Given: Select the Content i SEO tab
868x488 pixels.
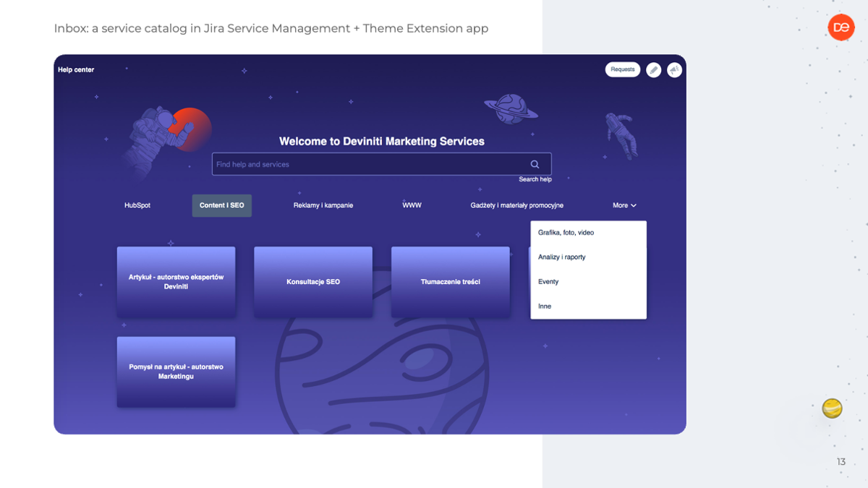Looking at the screenshot, I should [222, 205].
